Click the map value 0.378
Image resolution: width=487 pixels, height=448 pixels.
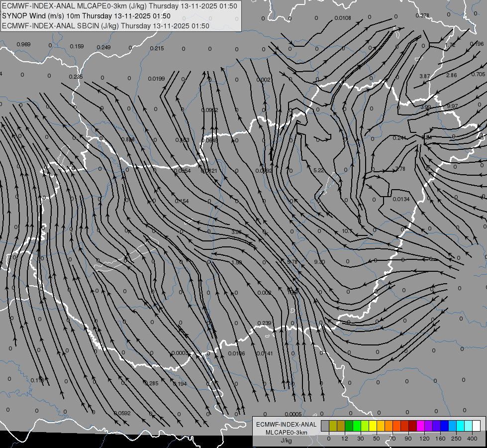422,15
